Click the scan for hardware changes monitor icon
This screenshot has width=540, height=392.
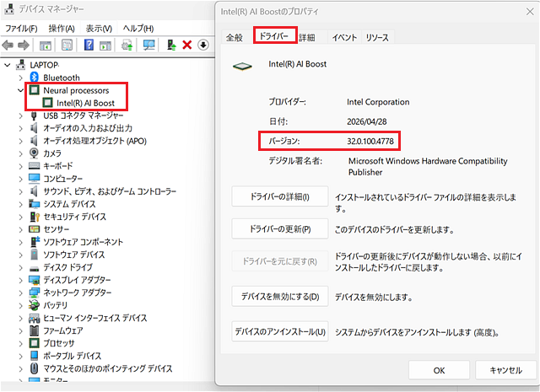[x=148, y=45]
